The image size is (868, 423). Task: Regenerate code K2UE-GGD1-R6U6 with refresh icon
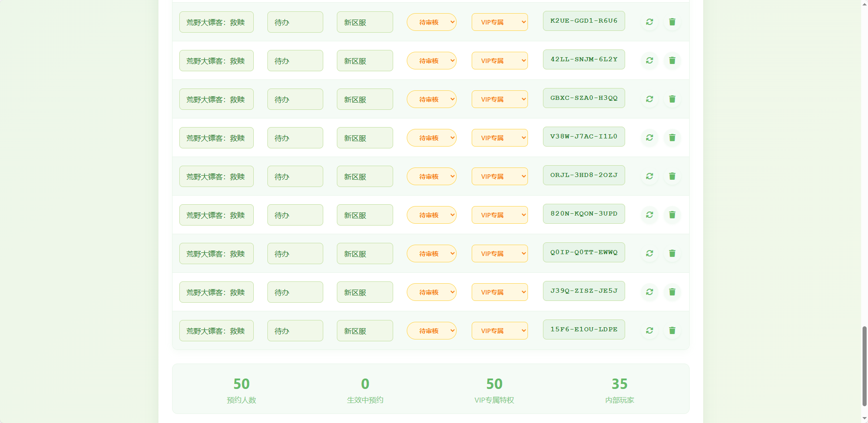pos(650,22)
